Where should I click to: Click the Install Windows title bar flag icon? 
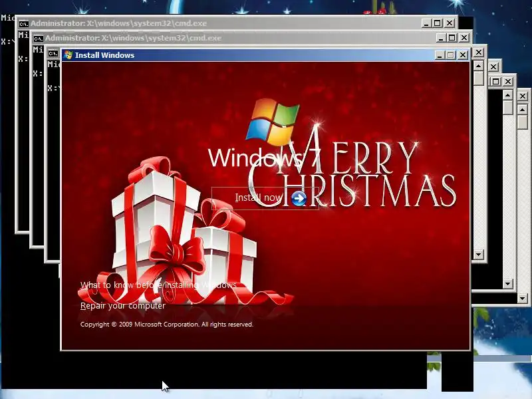point(68,55)
